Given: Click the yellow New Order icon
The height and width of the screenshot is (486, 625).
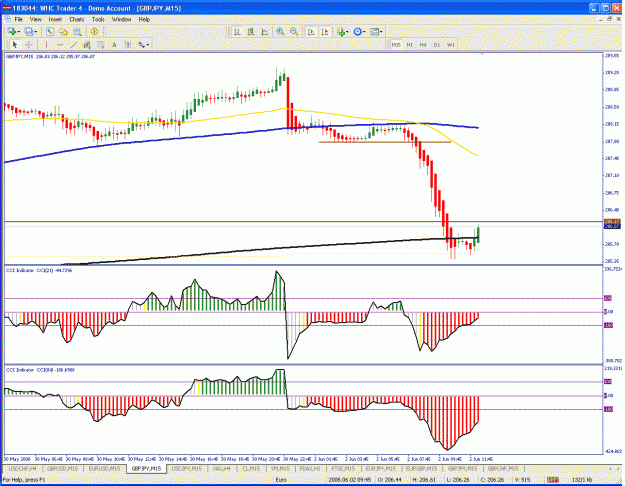Looking at the screenshot, I should point(94,31).
